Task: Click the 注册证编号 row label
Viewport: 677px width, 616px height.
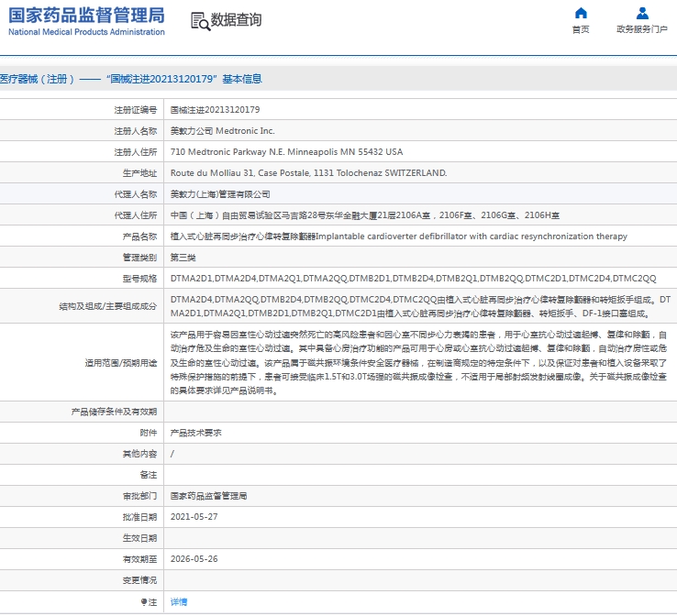Action: (136, 110)
